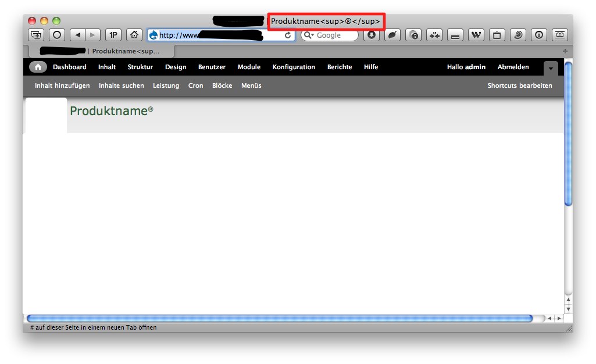The height and width of the screenshot is (364, 596).
Task: Click the Abmelden logout link
Action: click(513, 67)
